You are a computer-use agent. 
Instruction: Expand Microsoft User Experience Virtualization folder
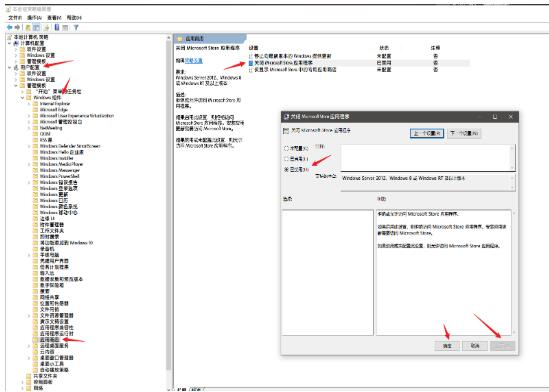point(29,116)
